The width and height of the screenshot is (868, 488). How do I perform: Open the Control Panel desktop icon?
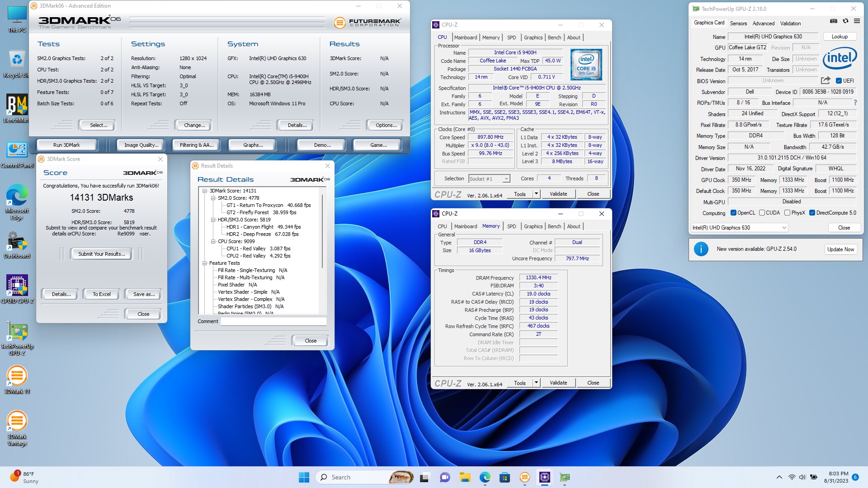[17, 154]
